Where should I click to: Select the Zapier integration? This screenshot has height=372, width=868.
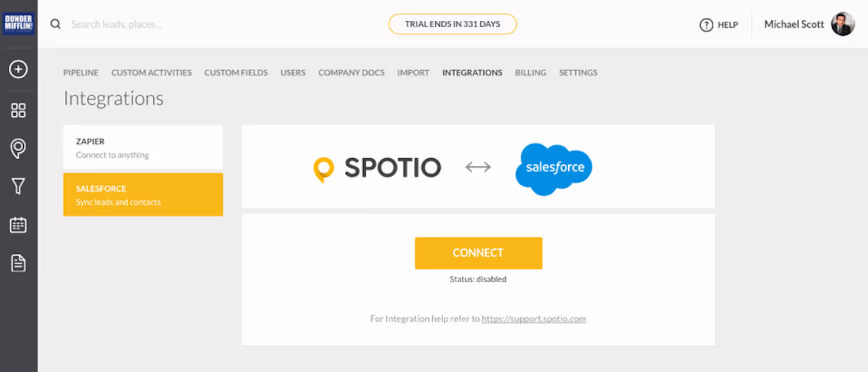tap(143, 147)
